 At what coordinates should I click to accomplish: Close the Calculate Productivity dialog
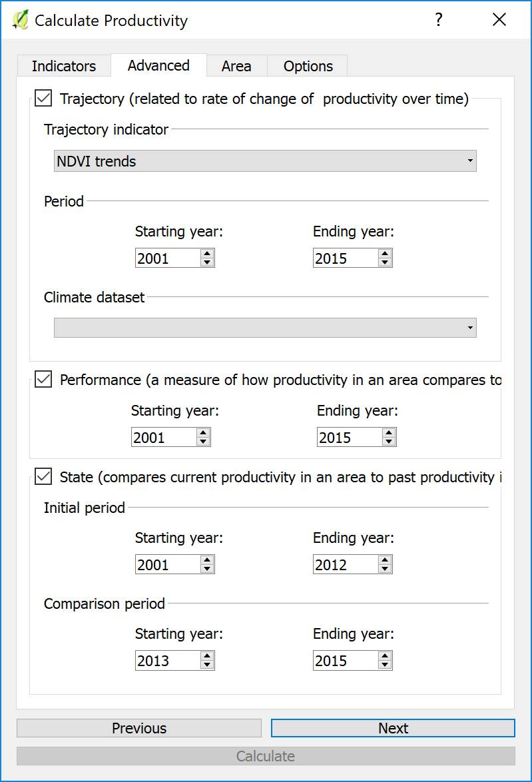(499, 20)
